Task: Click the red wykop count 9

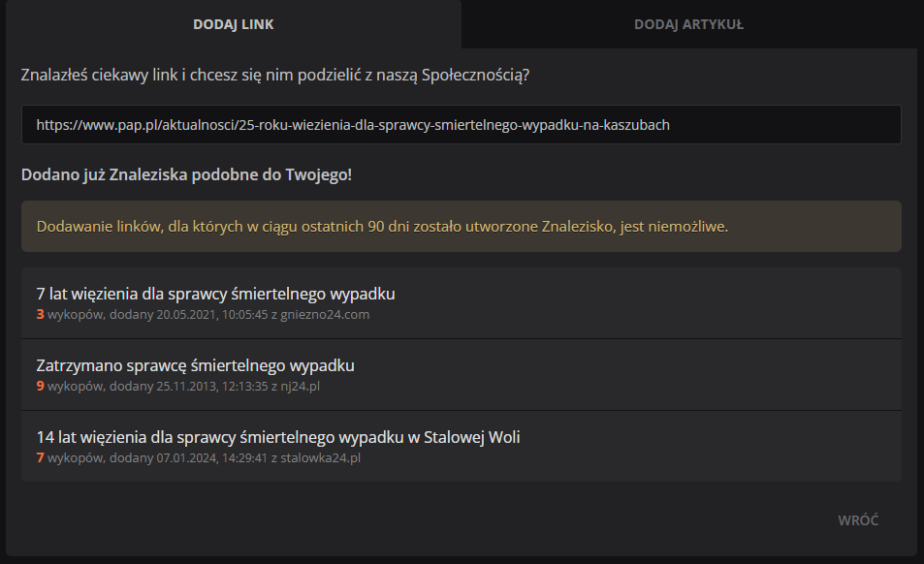Action: coord(41,387)
